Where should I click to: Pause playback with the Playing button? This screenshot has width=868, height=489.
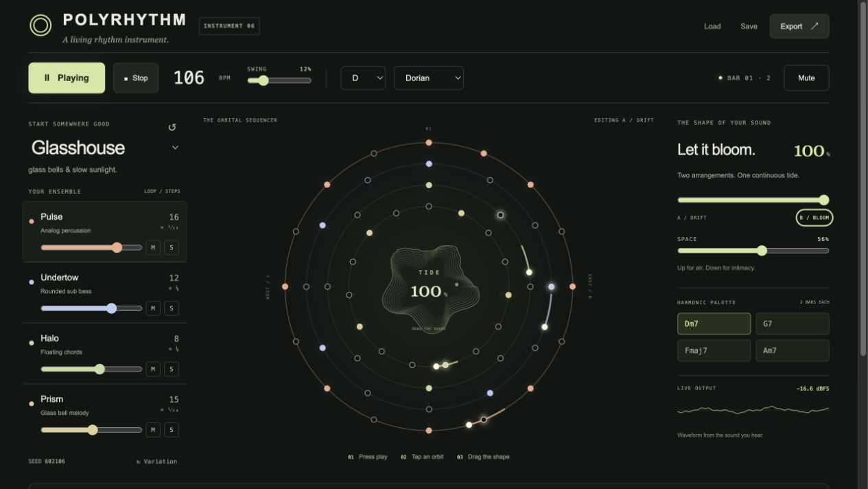point(67,78)
